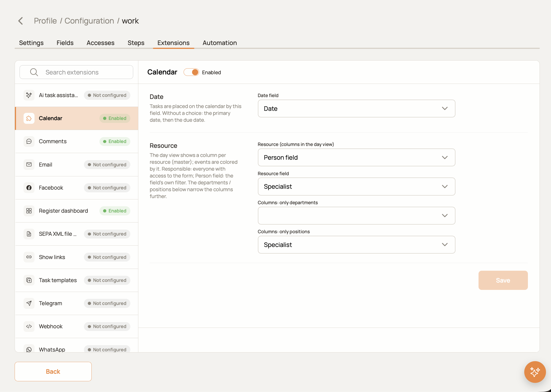Screen dimensions: 551x392
Task: Click the Enabled badge on Comments row
Action: pyautogui.click(x=115, y=141)
